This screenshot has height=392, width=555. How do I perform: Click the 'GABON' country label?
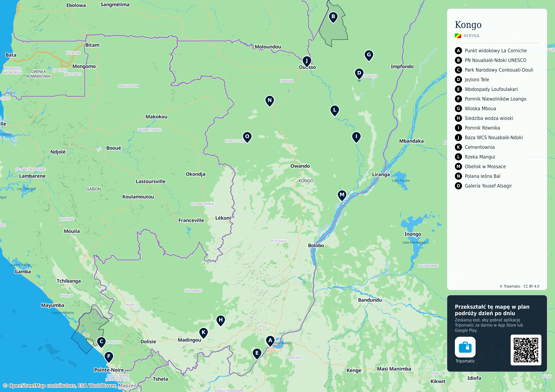pyautogui.click(x=94, y=189)
